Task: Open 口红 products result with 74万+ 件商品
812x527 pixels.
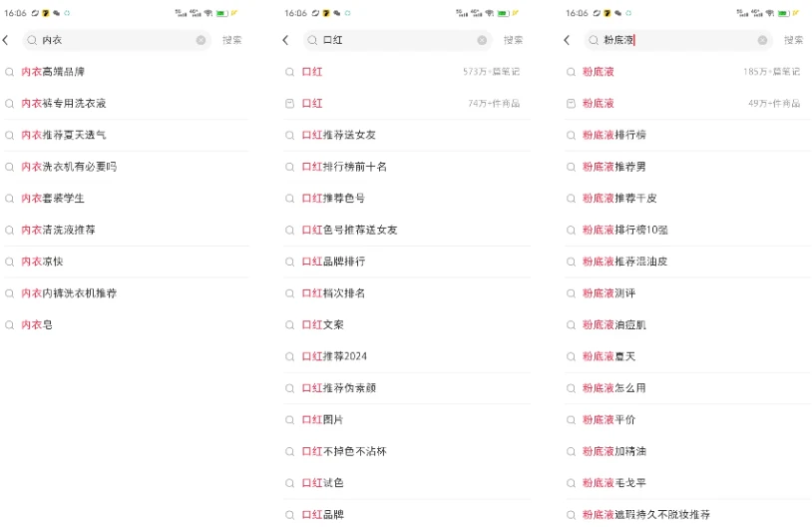Action: click(x=407, y=103)
